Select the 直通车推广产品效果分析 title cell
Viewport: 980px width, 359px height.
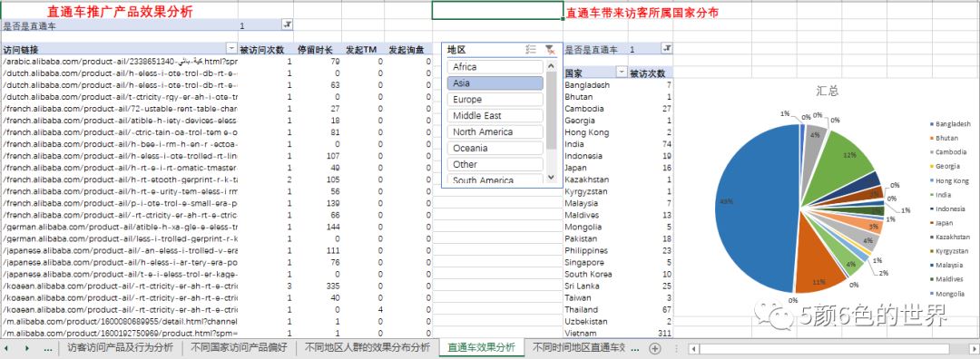(120, 11)
